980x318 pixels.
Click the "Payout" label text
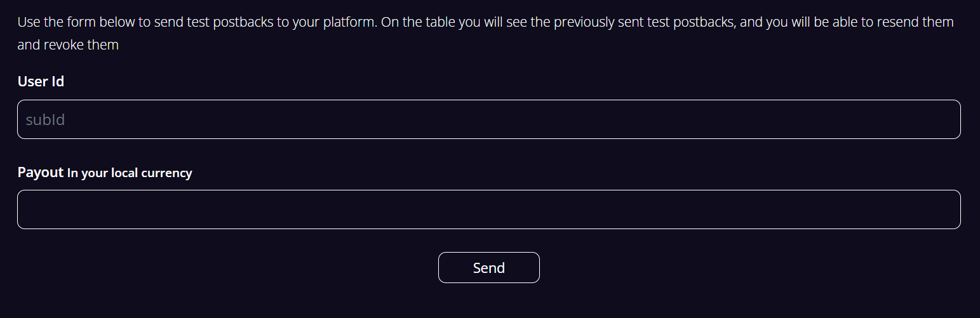[x=40, y=173]
